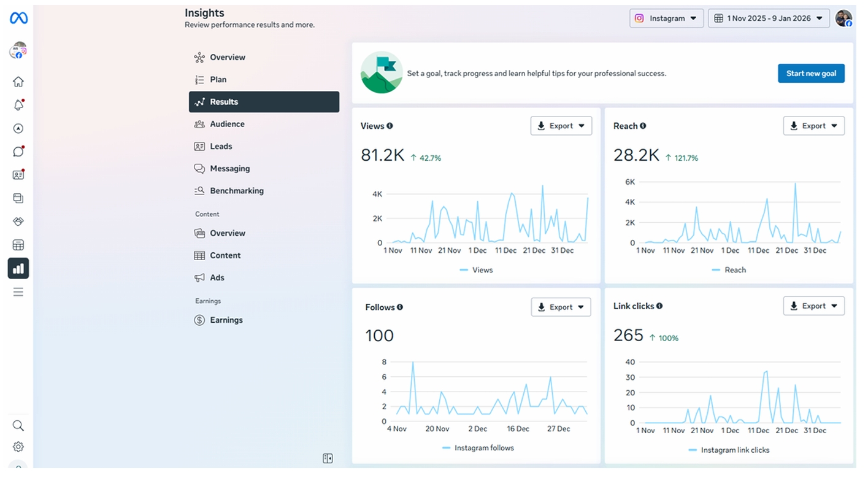
Task: Open the Notifications bell icon
Action: (x=18, y=105)
